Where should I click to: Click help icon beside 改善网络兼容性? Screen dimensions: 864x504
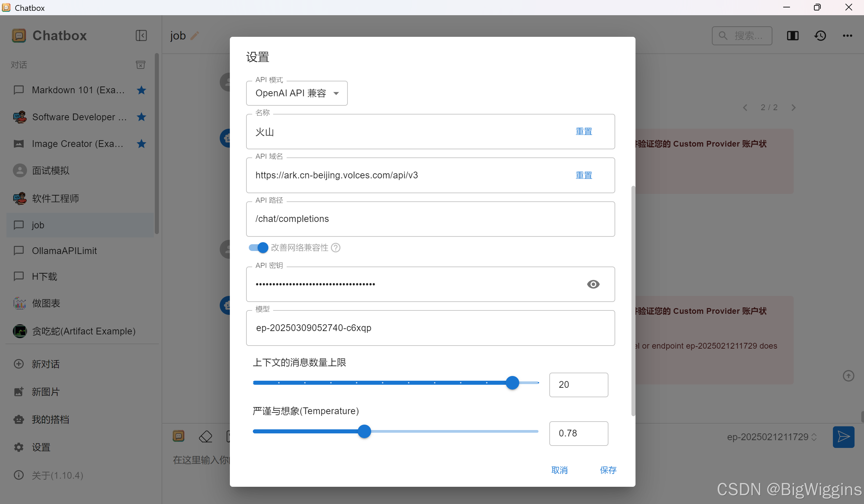pos(336,247)
